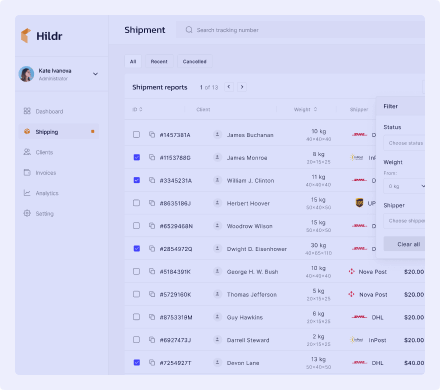Go to next shipment reports page
This screenshot has width=440, height=390.
[x=242, y=87]
